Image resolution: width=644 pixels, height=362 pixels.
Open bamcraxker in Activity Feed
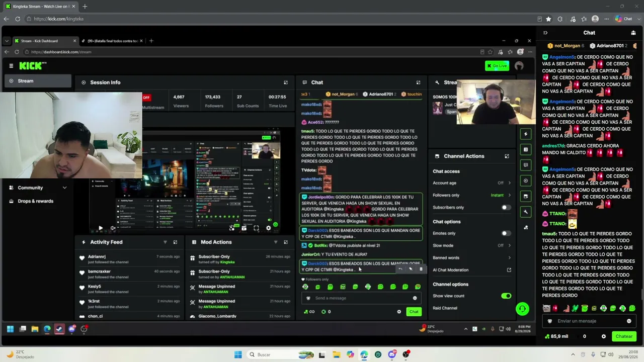99,271
